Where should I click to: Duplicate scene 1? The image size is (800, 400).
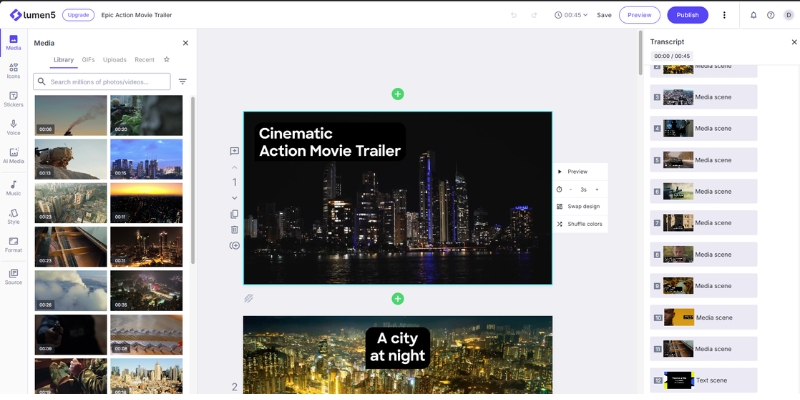[x=234, y=214]
